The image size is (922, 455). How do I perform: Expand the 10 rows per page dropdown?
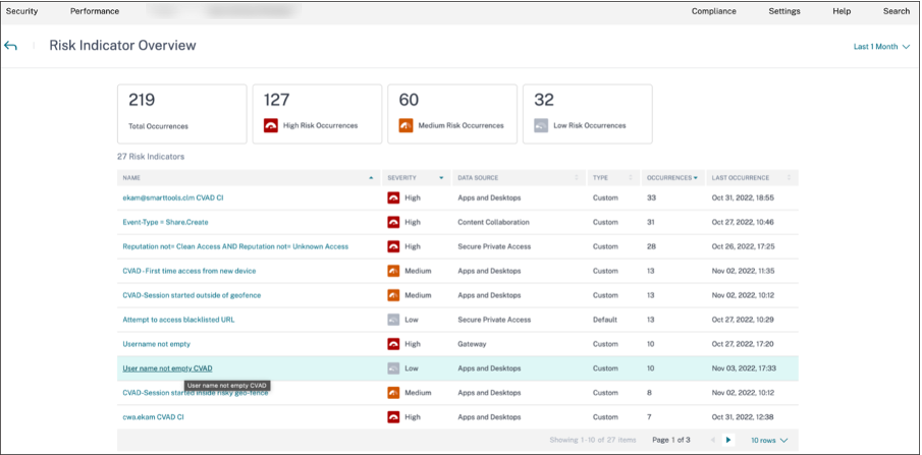pos(770,440)
